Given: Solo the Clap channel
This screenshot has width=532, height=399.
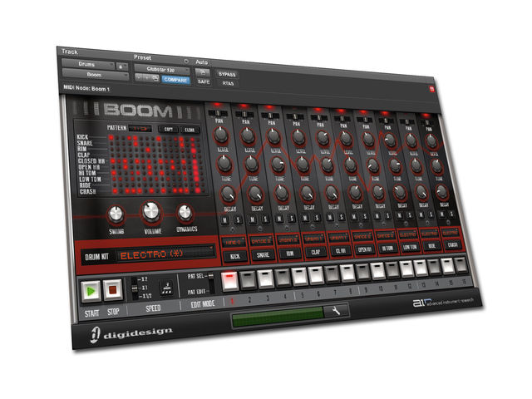Looking at the screenshot, I should tap(317, 218).
